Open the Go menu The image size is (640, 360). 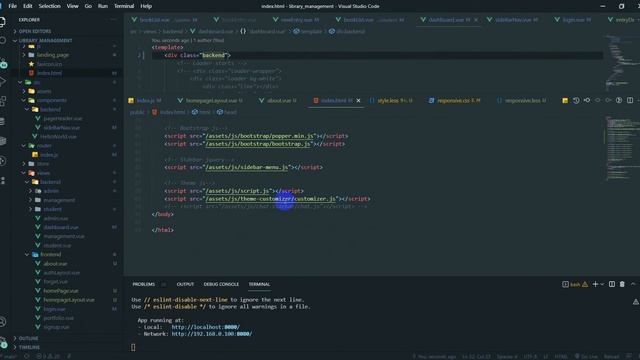coord(88,6)
